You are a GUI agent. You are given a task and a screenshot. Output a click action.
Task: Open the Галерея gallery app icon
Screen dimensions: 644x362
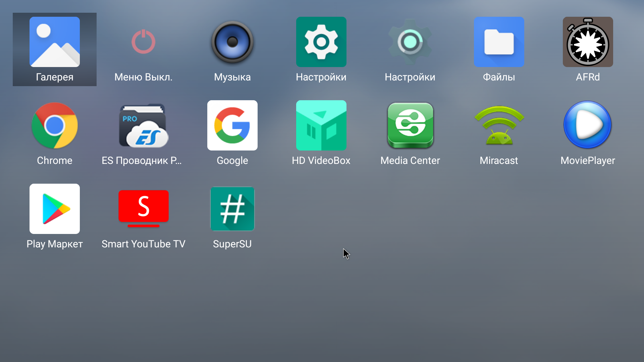coord(55,42)
